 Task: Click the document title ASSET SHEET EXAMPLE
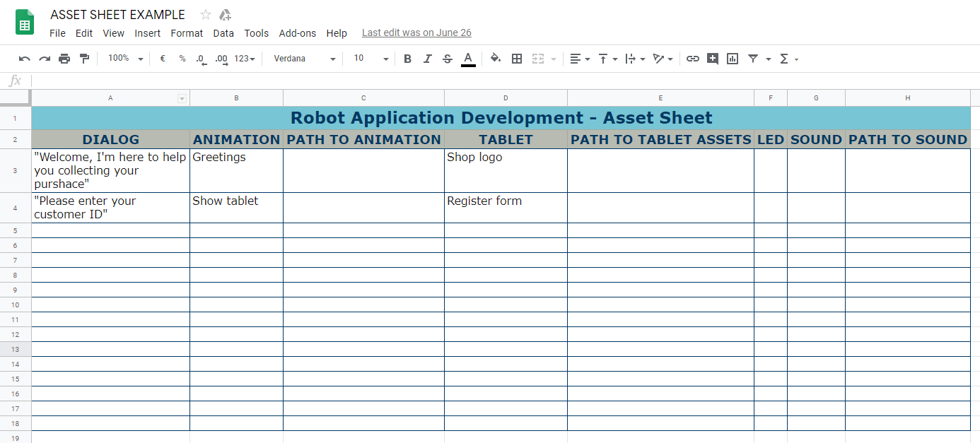click(118, 15)
